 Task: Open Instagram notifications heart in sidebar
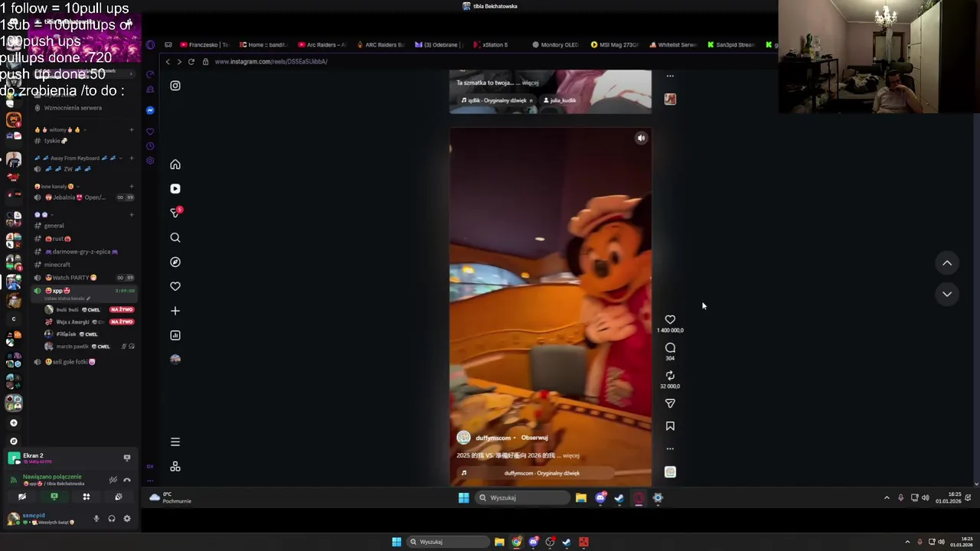pos(175,286)
